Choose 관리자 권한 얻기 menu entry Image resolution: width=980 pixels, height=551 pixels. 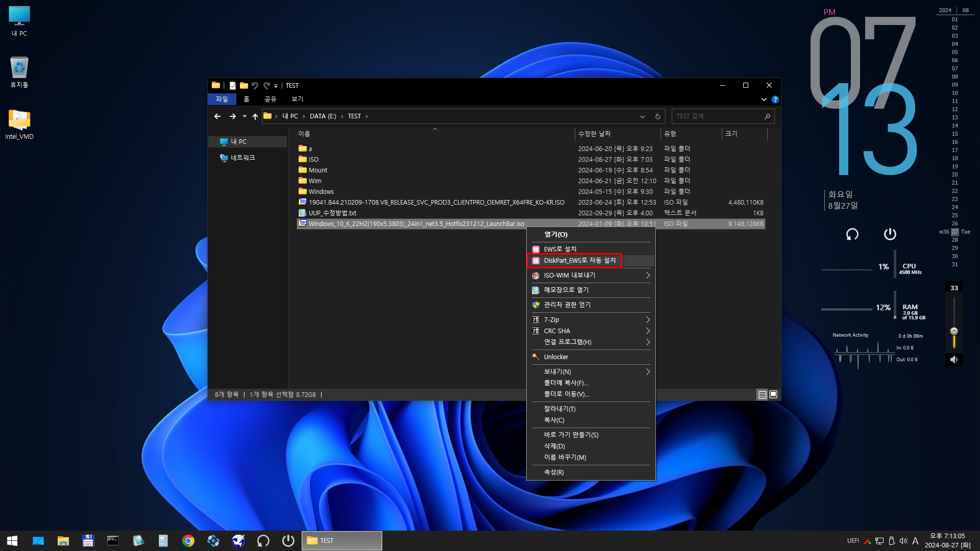(x=591, y=305)
